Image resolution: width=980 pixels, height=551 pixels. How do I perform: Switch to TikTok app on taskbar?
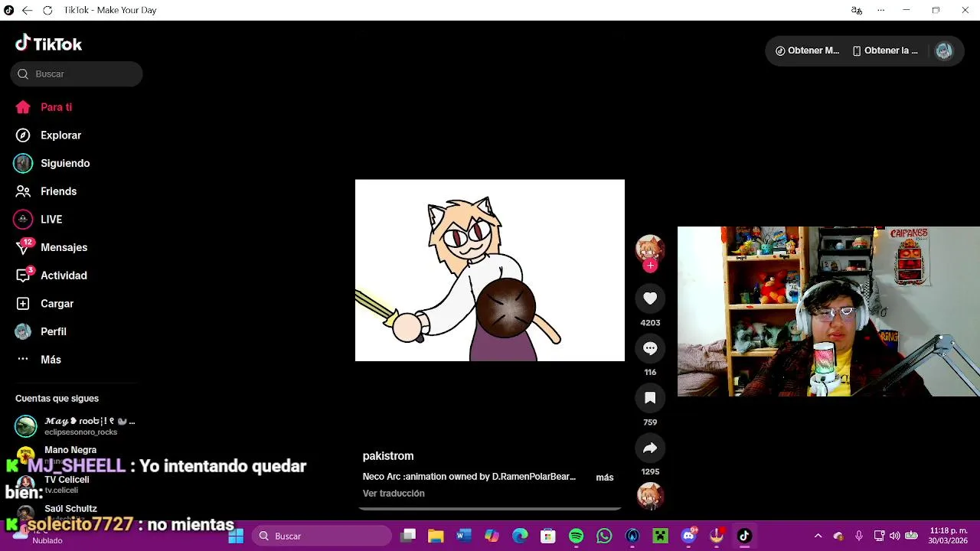tap(744, 536)
